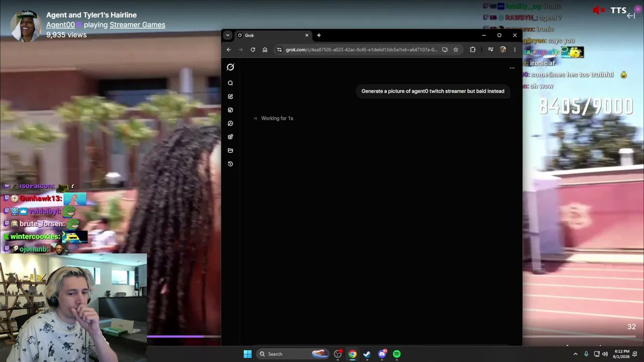Open the three-dot conversation options in Grok
The height and width of the screenshot is (362, 644).
click(512, 68)
